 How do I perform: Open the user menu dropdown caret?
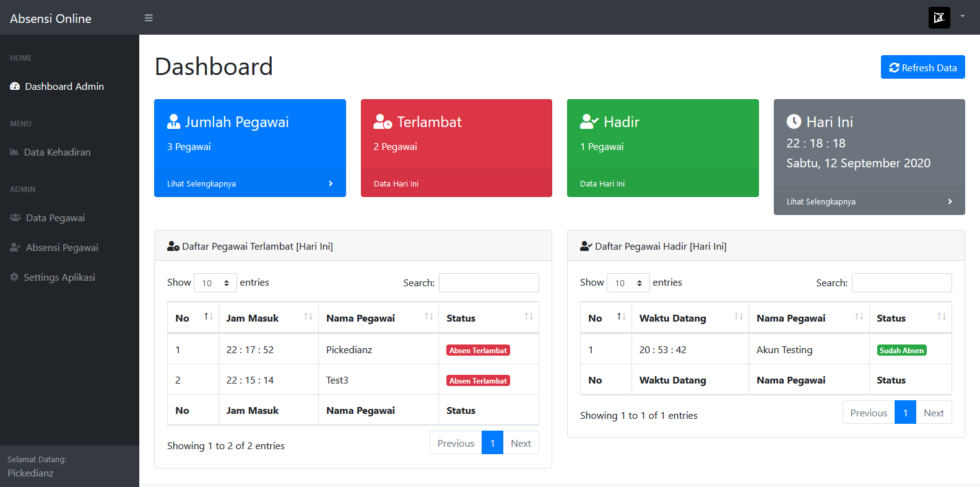(962, 17)
